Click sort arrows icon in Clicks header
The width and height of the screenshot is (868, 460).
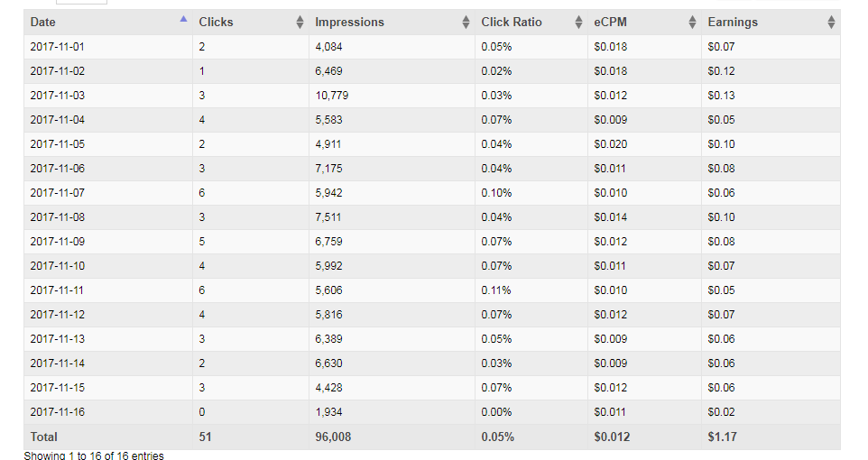(300, 22)
